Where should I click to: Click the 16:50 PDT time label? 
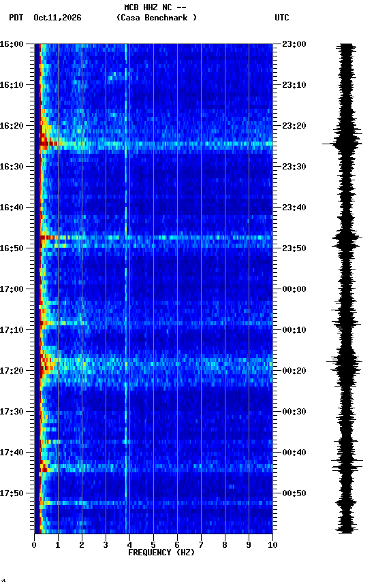click(12, 248)
